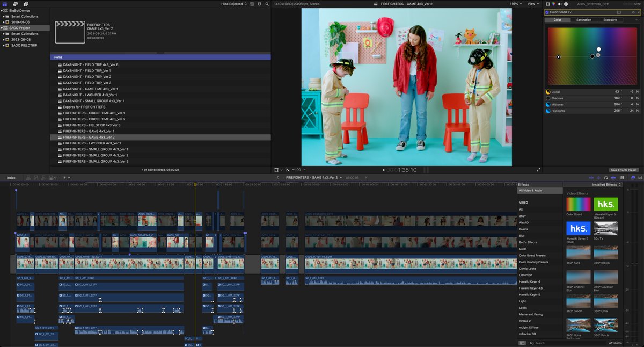This screenshot has height=347, width=644.
Task: Open the Installed Effects dropdown
Action: (607, 184)
